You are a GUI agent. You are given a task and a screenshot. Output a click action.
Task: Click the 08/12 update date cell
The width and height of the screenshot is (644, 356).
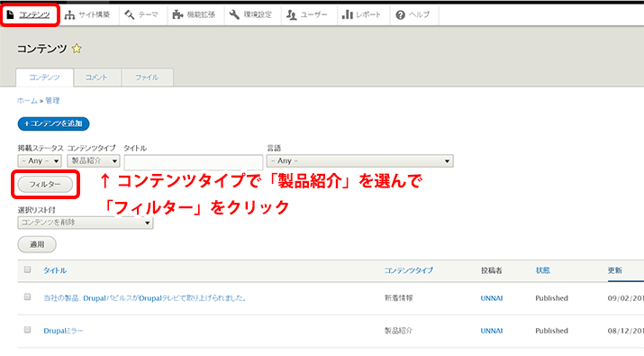click(625, 331)
